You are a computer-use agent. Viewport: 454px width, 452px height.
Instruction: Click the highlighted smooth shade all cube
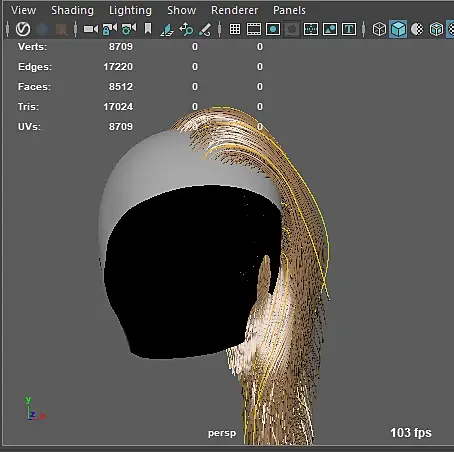click(398, 29)
